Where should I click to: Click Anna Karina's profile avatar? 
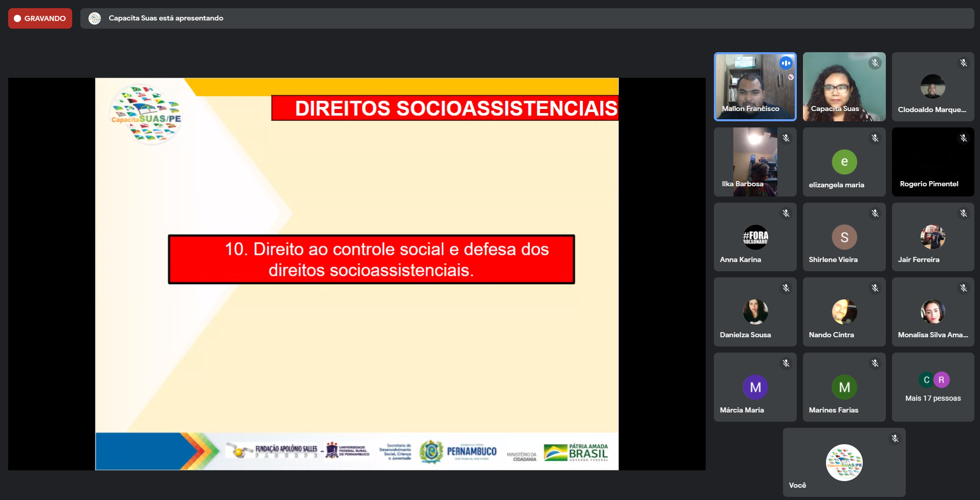click(755, 237)
